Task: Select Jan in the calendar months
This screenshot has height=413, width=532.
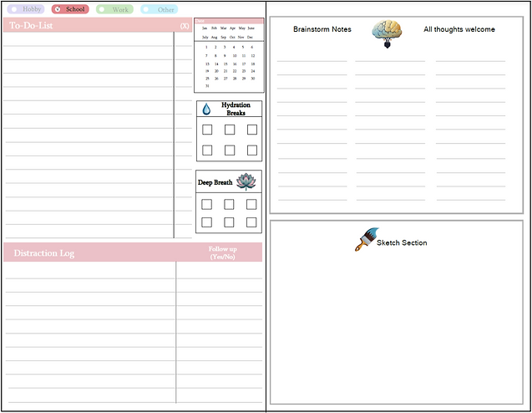Action: click(x=205, y=28)
